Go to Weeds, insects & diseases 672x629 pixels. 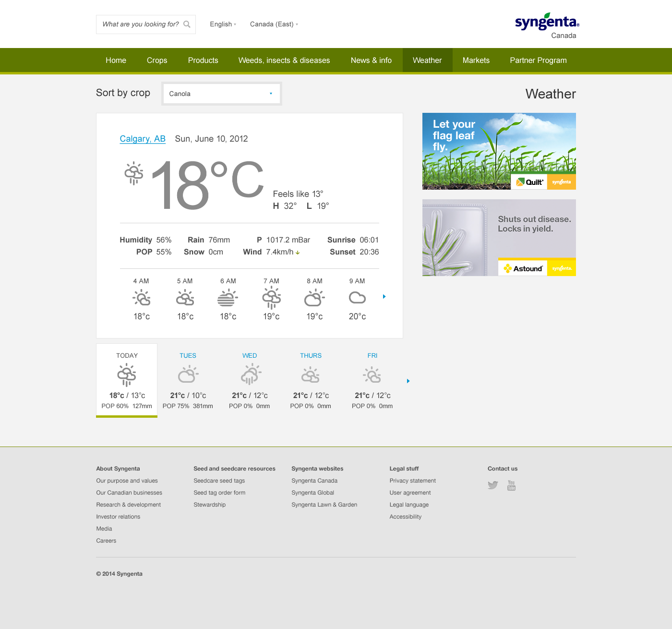point(284,60)
